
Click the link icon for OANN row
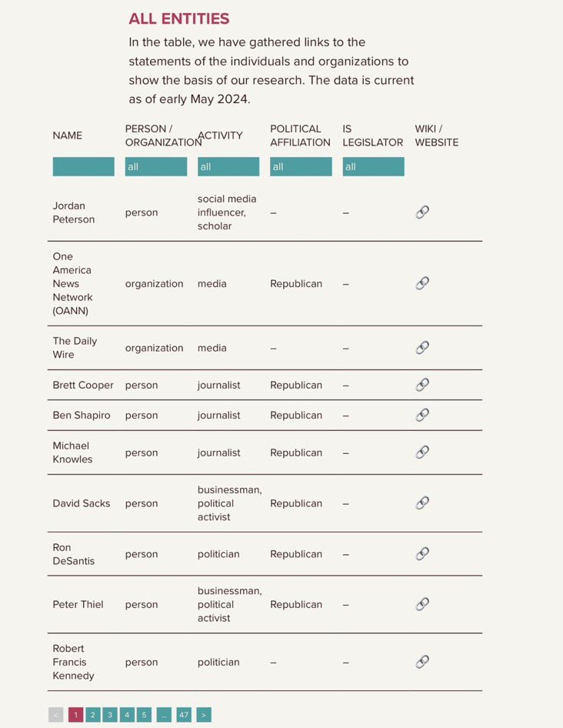point(422,283)
